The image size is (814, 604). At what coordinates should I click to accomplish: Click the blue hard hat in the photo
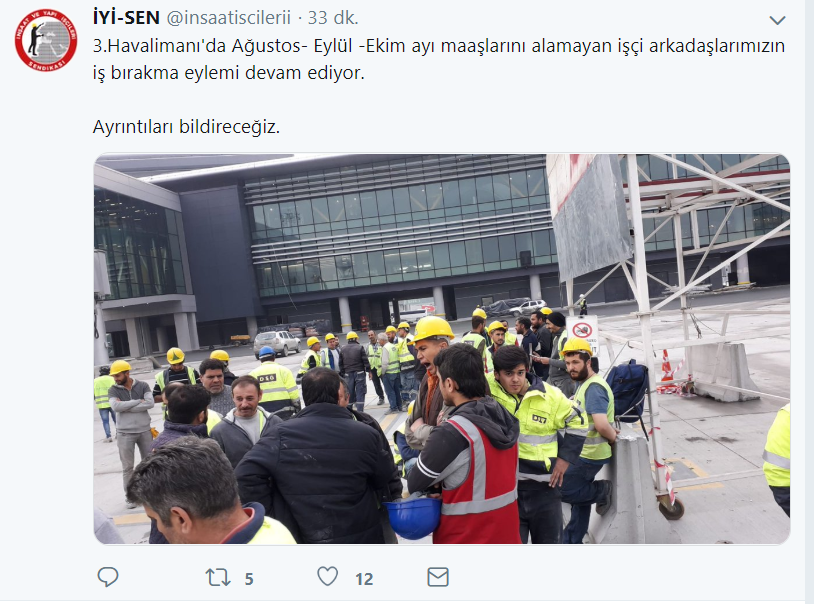coord(413,516)
